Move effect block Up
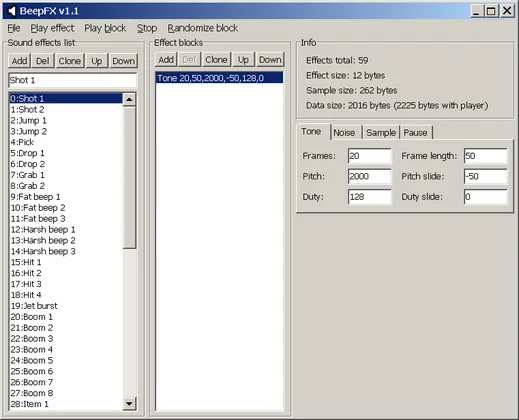Viewport: 519px width, 420px height. click(243, 60)
